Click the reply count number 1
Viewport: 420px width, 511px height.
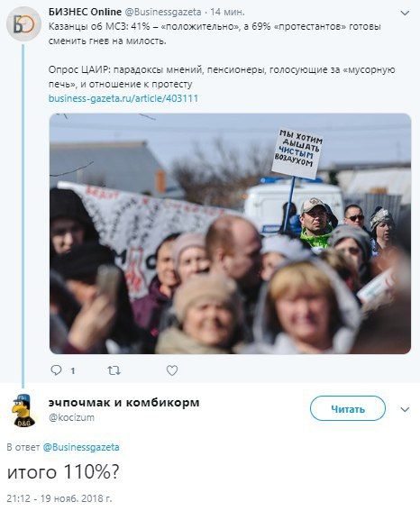tap(73, 370)
